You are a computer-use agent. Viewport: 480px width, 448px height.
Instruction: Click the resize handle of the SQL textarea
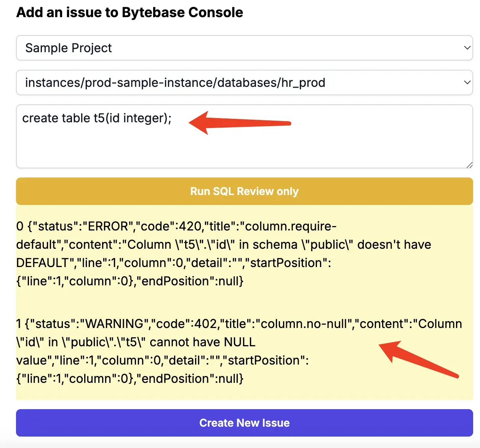pyautogui.click(x=469, y=165)
